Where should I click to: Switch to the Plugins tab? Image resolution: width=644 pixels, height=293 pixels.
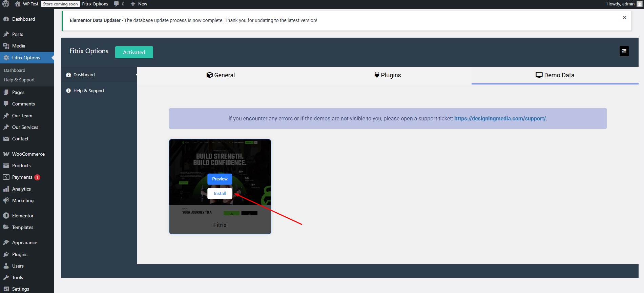388,75
